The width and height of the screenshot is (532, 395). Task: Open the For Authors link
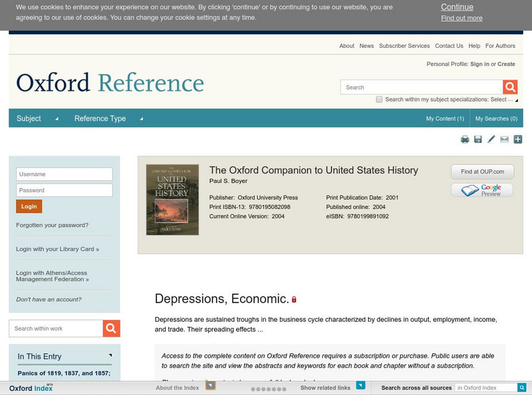coord(500,46)
